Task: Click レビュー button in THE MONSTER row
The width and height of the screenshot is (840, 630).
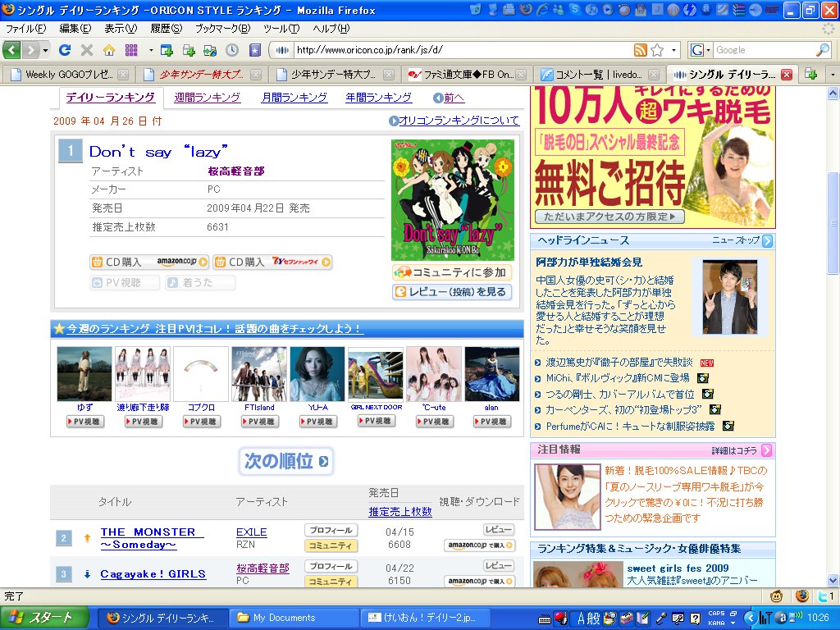Action: (498, 530)
